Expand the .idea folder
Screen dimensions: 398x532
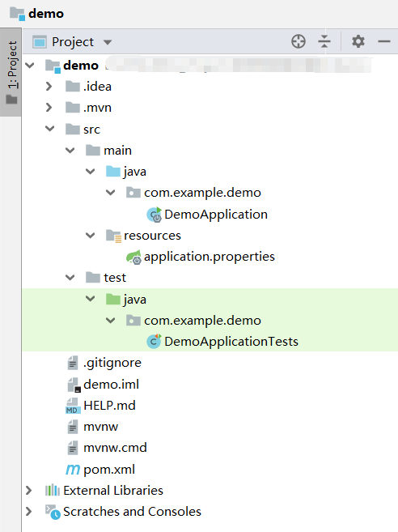[49, 86]
